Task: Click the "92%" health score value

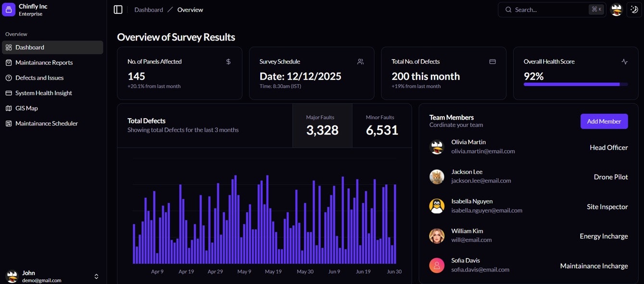Action: pos(533,76)
